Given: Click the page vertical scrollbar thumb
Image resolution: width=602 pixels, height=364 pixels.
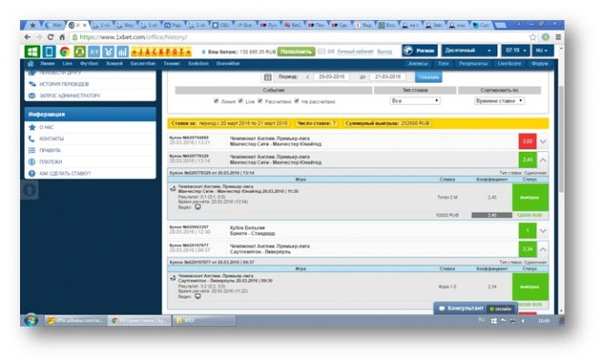Looking at the screenshot, I should [x=561, y=140].
